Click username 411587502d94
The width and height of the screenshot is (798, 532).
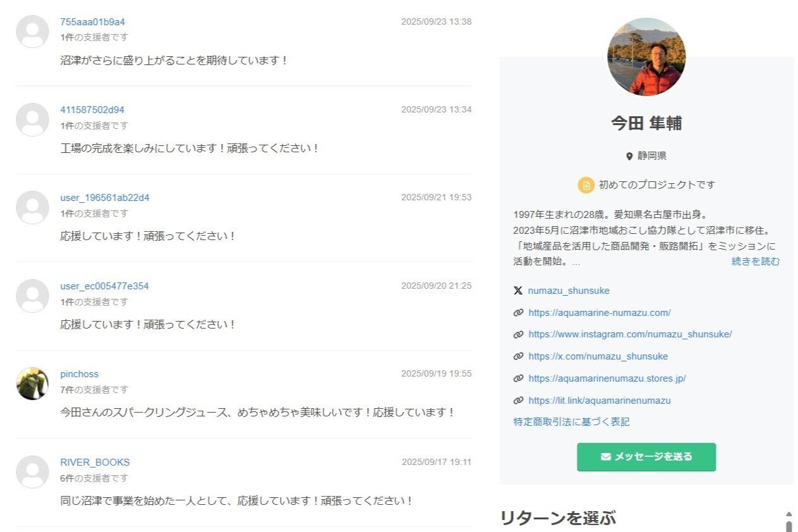pyautogui.click(x=92, y=110)
